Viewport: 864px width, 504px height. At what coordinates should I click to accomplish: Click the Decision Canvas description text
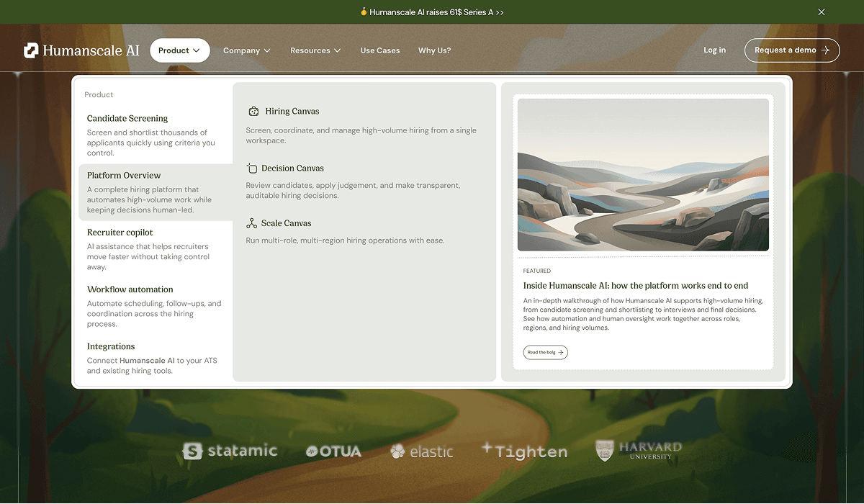(x=353, y=191)
